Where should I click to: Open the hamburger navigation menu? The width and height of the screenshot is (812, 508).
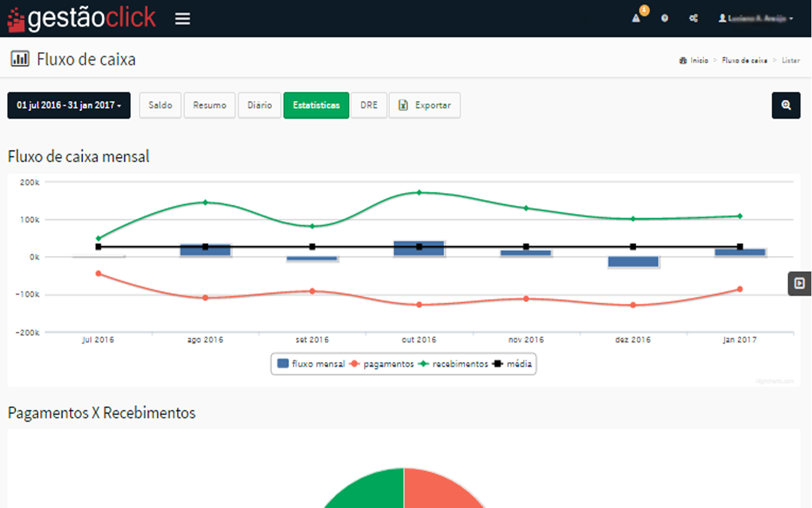183,18
